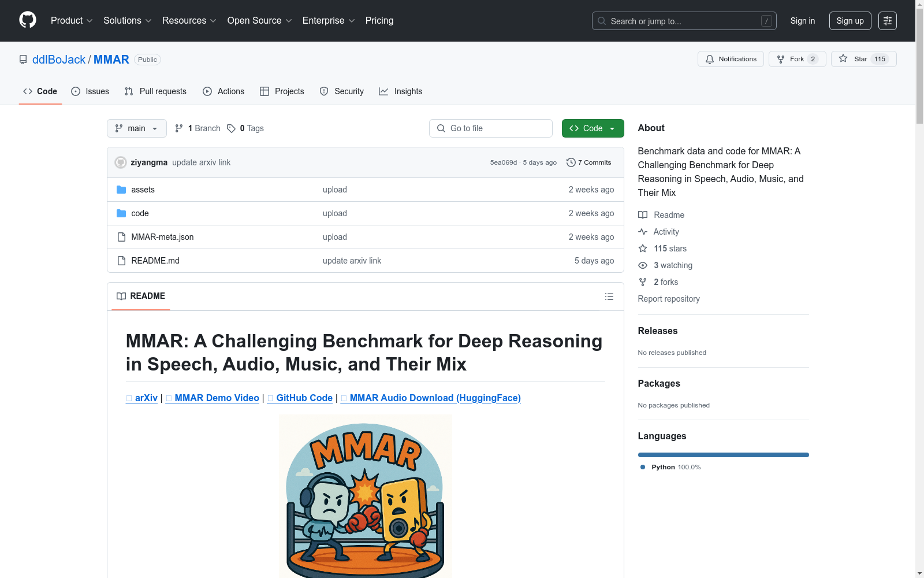The width and height of the screenshot is (924, 578).
Task: Open the main branch selector dropdown
Action: click(x=137, y=128)
